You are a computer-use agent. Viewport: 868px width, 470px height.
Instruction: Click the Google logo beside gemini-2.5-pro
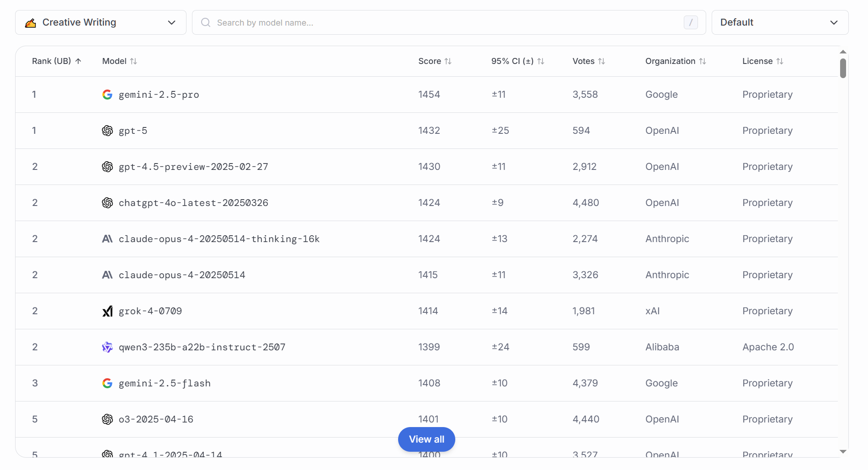click(x=107, y=95)
